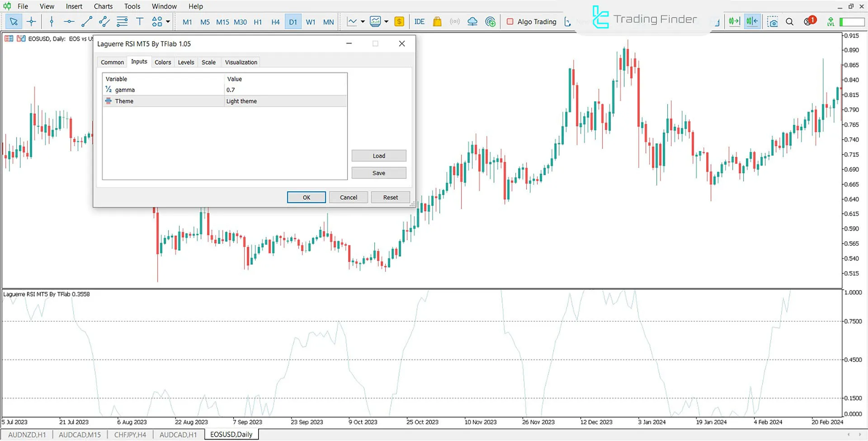Open the Market Watch dollar icon
The height and width of the screenshot is (441, 868).
click(x=398, y=21)
